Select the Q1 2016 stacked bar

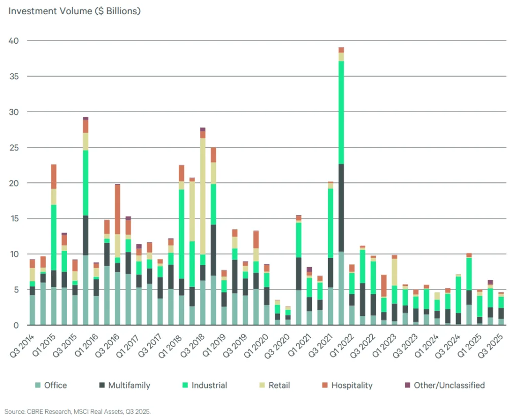[85, 229]
